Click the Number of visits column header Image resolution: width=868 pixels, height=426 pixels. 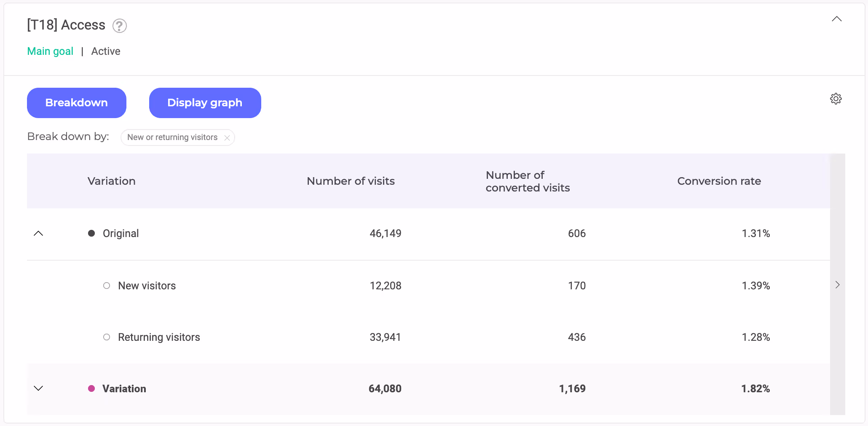point(351,181)
